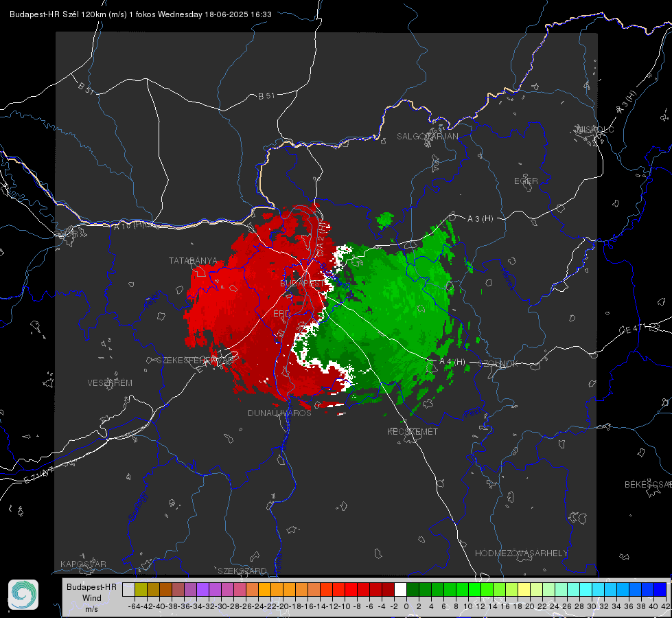Click the SZEKSZÁRD city label
Screen dimensions: 672x618
point(242,571)
